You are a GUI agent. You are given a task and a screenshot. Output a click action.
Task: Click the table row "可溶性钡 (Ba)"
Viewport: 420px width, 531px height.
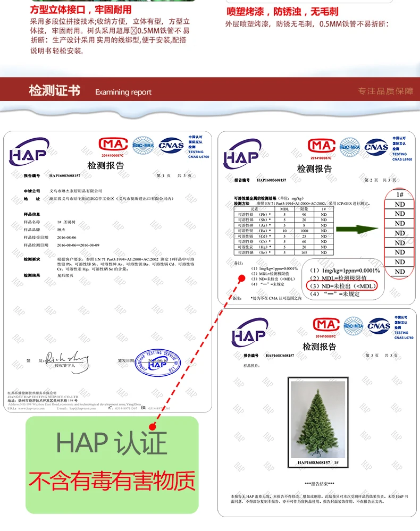(x=283, y=231)
